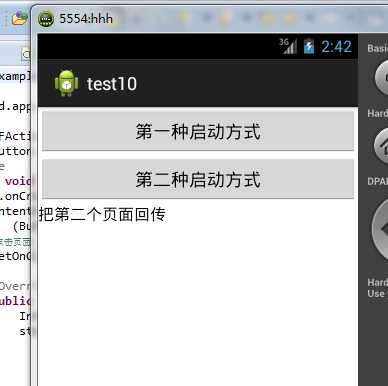Viewport: 388px width, 386px height.
Task: Click the 2:42 clock in status bar
Action: coord(336,46)
